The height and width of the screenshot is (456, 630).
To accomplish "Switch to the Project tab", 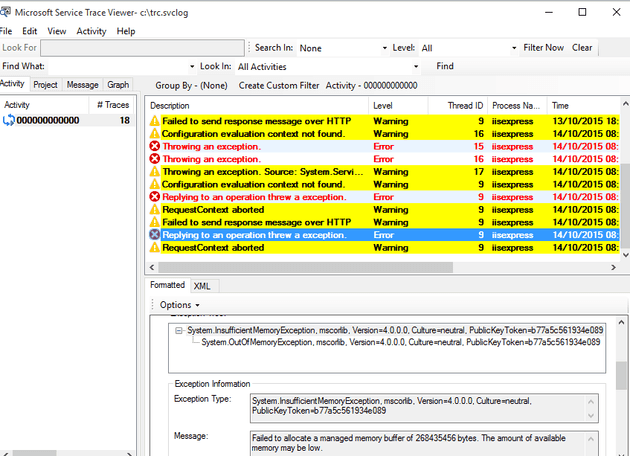I will coord(45,85).
